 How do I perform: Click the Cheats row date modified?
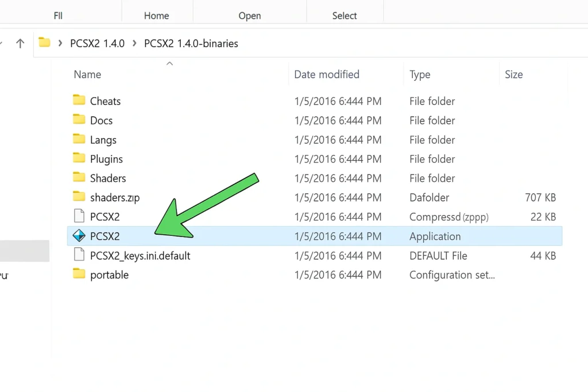(x=338, y=101)
